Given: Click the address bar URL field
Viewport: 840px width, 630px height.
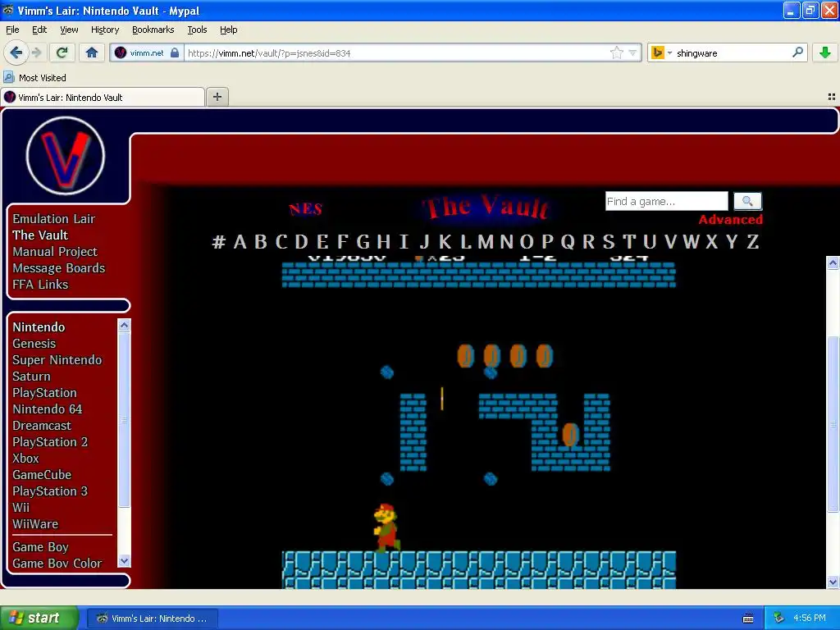Looking at the screenshot, I should 396,53.
